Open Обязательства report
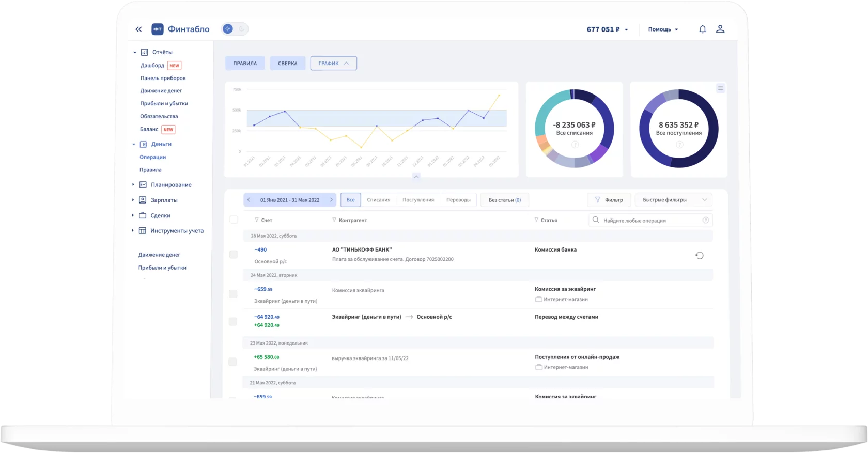This screenshot has width=868, height=453. tap(159, 116)
